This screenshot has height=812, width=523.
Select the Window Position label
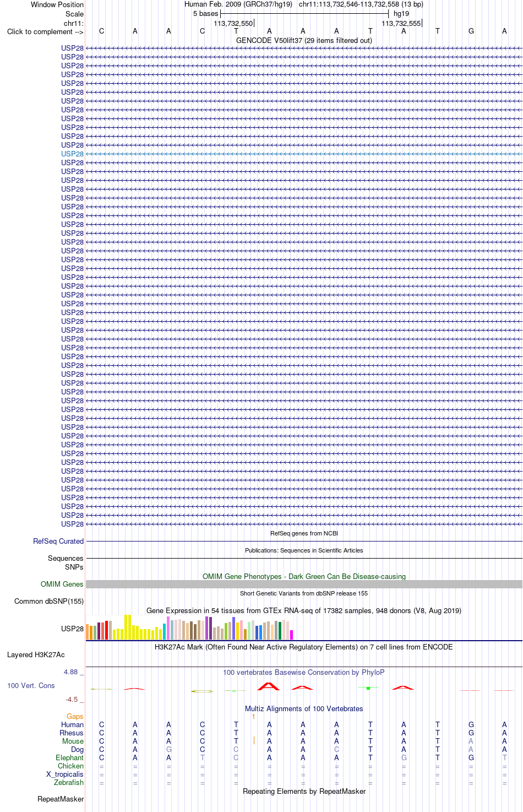57,4
